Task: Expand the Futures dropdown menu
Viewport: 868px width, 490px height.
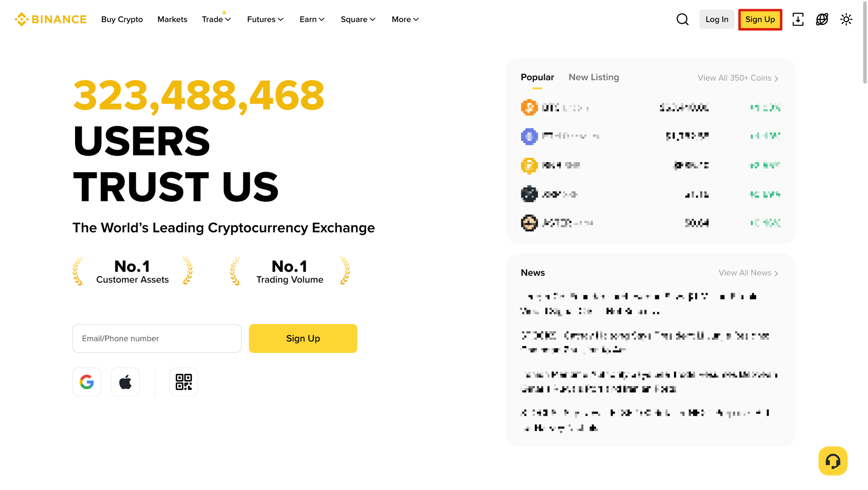Action: pyautogui.click(x=265, y=20)
